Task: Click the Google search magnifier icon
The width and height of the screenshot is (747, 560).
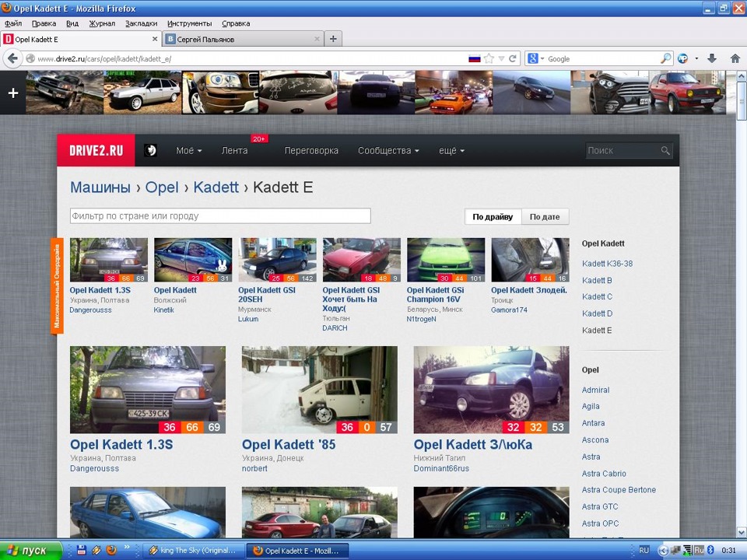Action: click(x=665, y=58)
